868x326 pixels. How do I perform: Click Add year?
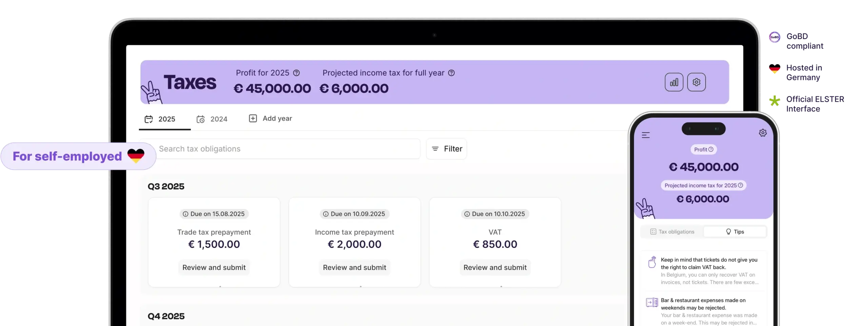(270, 118)
